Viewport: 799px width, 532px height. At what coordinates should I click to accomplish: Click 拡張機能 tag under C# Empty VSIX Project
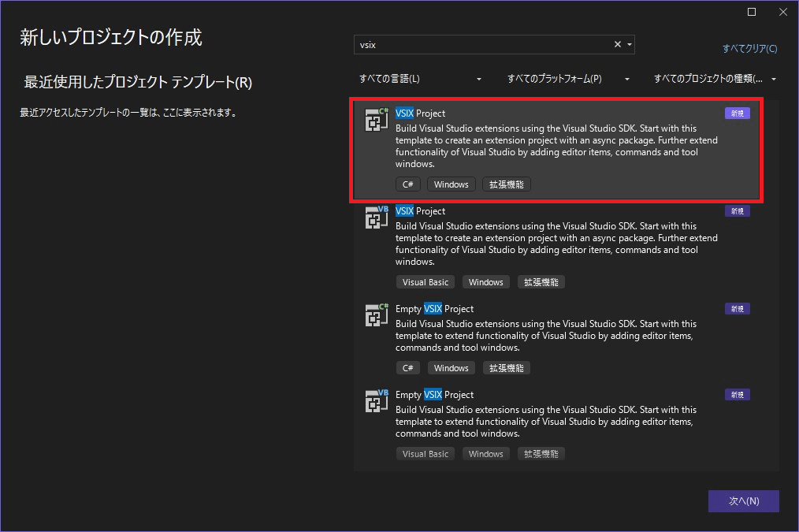(507, 368)
